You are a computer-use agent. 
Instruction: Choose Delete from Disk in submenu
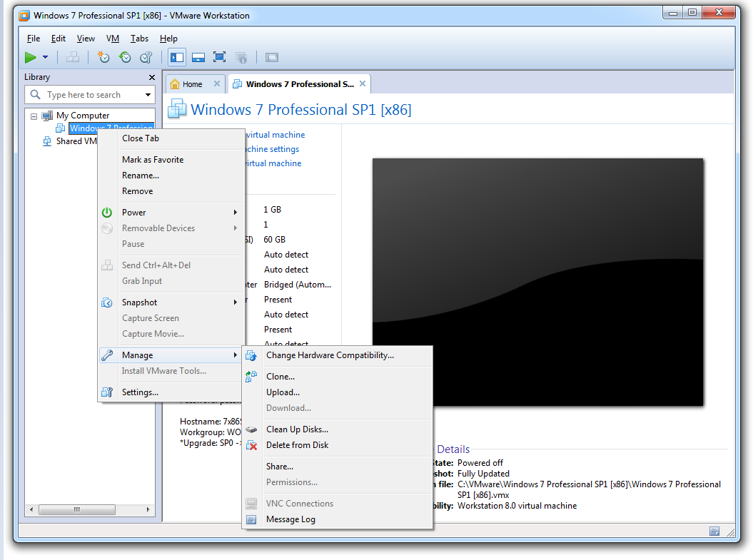click(297, 445)
